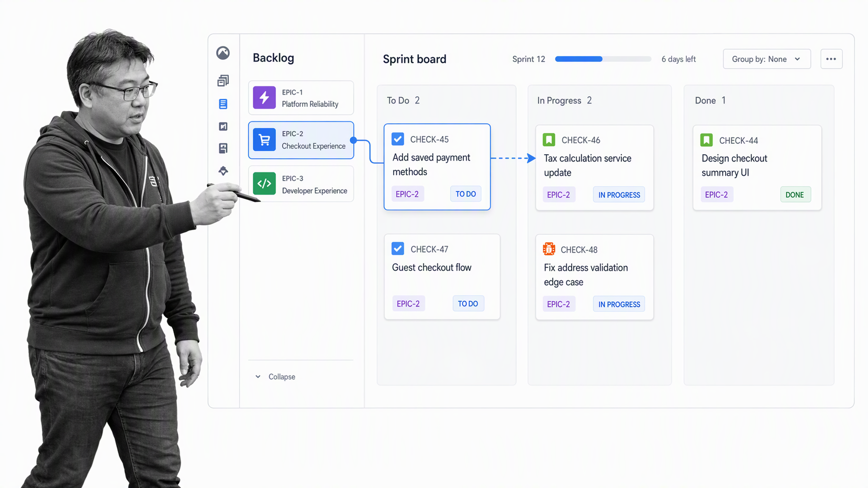Click the save disk sidebar icon
868x488 pixels.
pos(223,149)
